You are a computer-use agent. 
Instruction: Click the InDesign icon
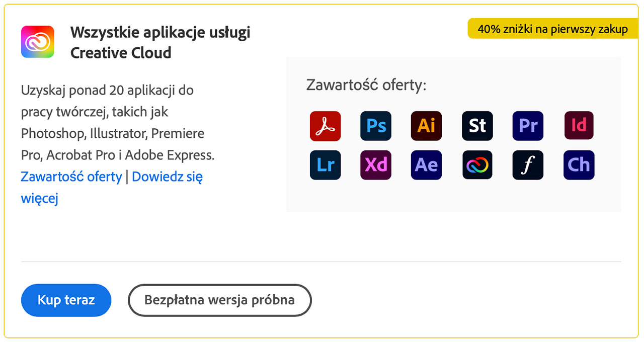click(579, 126)
